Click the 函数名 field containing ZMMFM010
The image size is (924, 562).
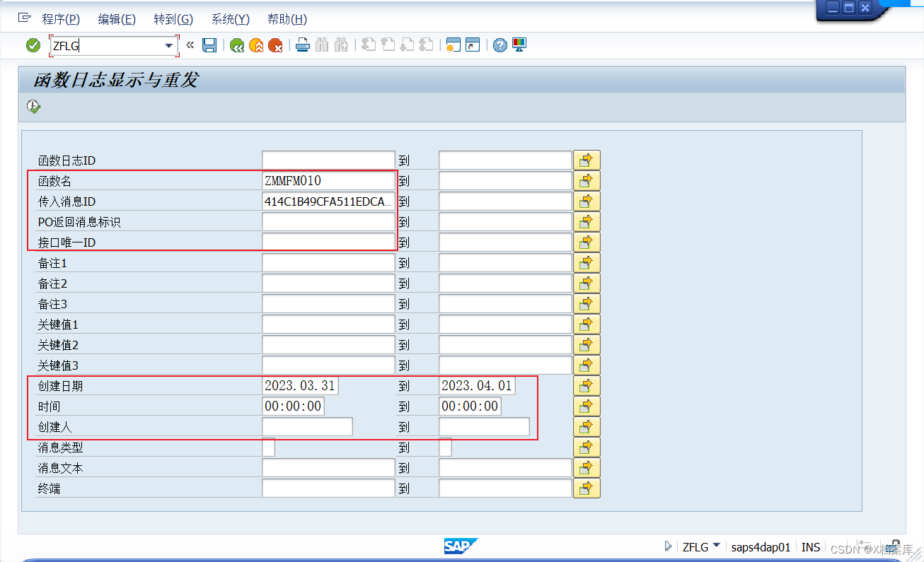tap(328, 181)
